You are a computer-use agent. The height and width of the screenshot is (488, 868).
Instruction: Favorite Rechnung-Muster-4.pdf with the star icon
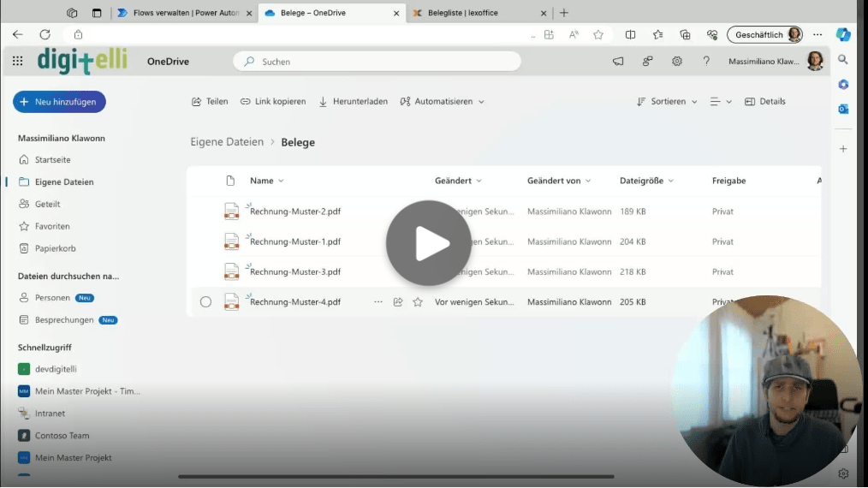pos(418,302)
